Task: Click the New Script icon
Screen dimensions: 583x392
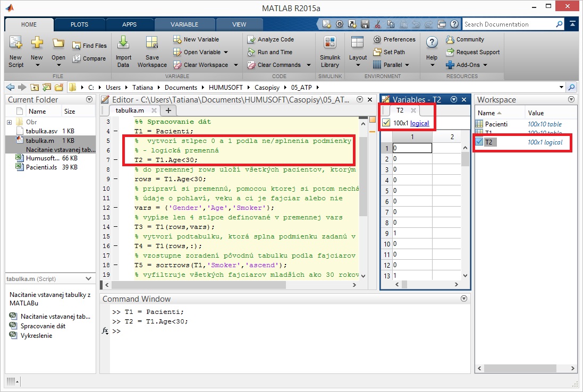Action: click(15, 42)
